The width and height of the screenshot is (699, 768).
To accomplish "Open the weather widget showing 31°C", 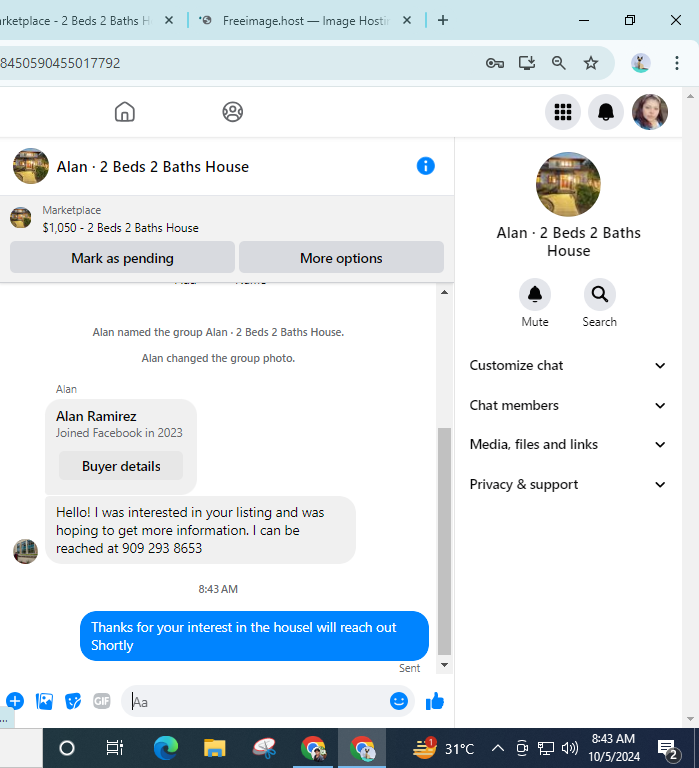I will [x=444, y=748].
